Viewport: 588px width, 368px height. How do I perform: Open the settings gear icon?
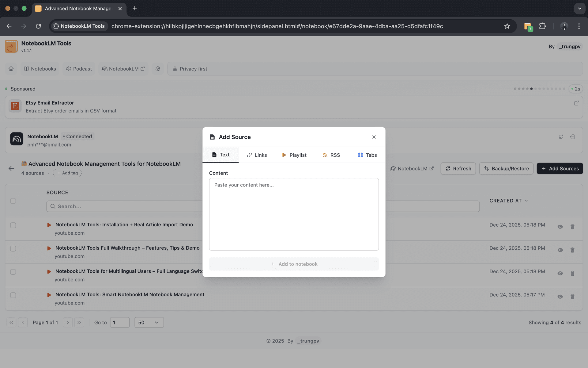coord(158,69)
